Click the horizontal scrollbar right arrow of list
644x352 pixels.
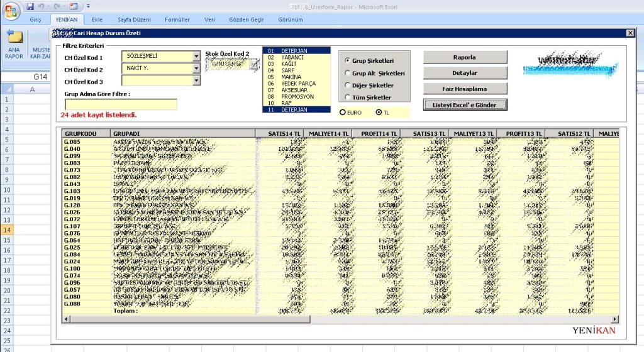point(614,319)
